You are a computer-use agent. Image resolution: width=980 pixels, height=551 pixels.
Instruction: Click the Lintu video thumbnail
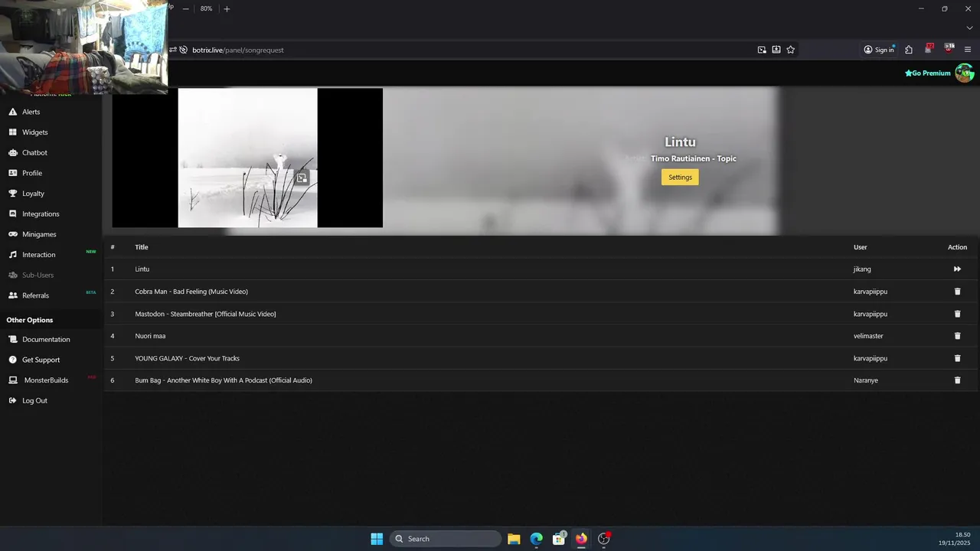(x=247, y=158)
